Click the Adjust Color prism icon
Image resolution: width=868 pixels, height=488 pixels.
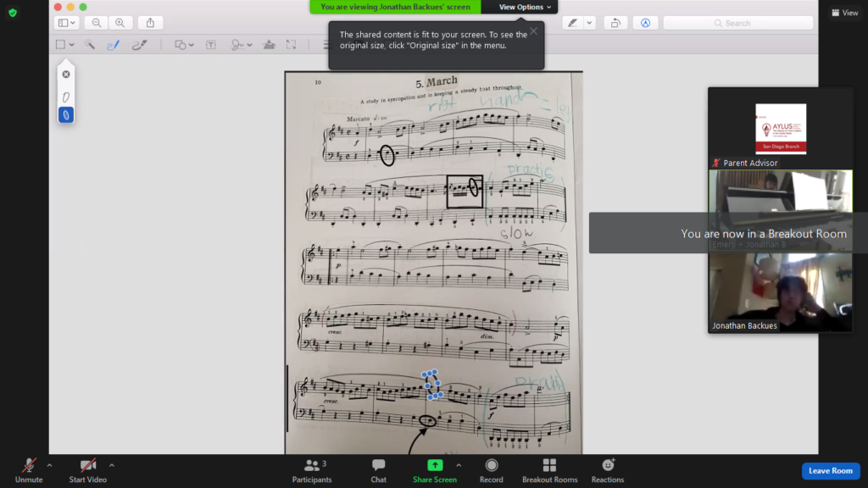pos(269,45)
